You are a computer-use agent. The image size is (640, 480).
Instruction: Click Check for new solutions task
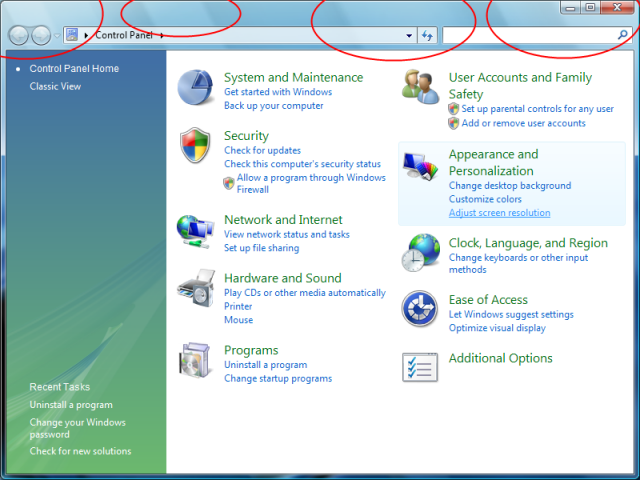(80, 451)
